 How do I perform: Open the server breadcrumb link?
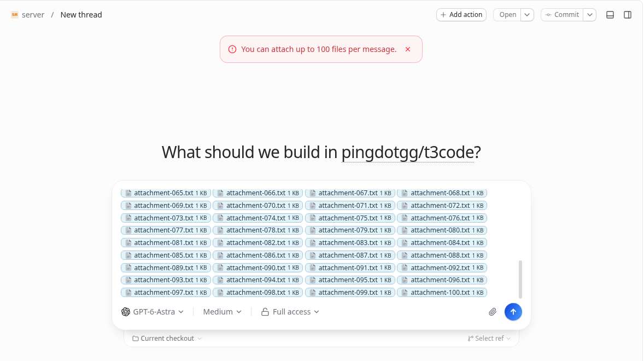pyautogui.click(x=33, y=15)
